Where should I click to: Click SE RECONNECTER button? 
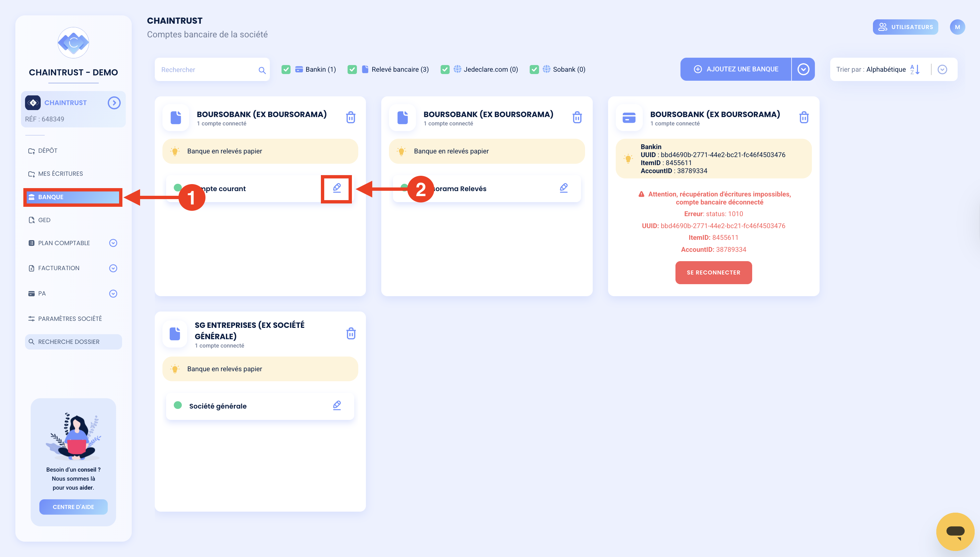[x=713, y=272]
